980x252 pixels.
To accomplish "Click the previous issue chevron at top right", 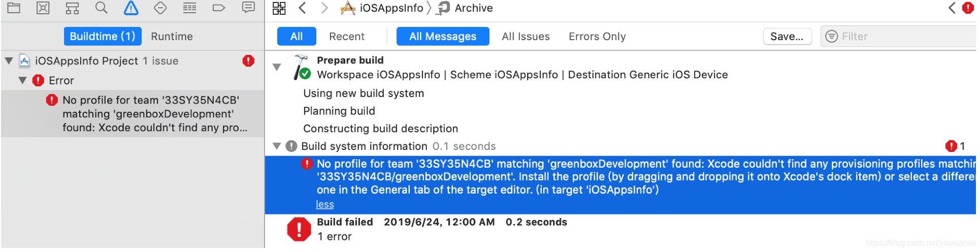I will pyautogui.click(x=952, y=8).
